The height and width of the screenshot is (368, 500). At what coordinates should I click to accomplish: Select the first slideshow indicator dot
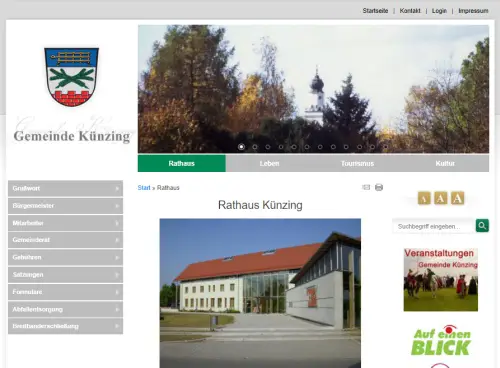pos(241,147)
